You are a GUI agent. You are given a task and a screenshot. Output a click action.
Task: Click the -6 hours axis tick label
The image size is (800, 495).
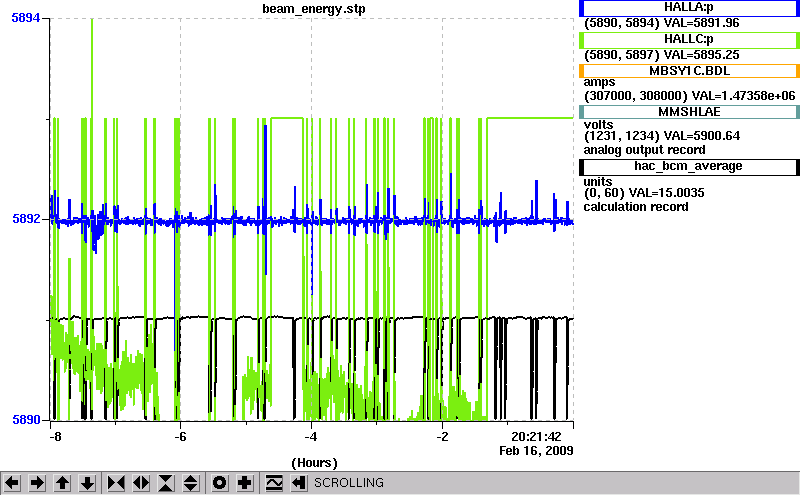[180, 437]
